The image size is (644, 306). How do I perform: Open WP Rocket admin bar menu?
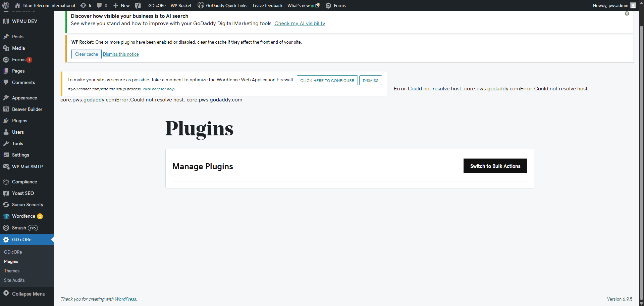click(x=181, y=5)
